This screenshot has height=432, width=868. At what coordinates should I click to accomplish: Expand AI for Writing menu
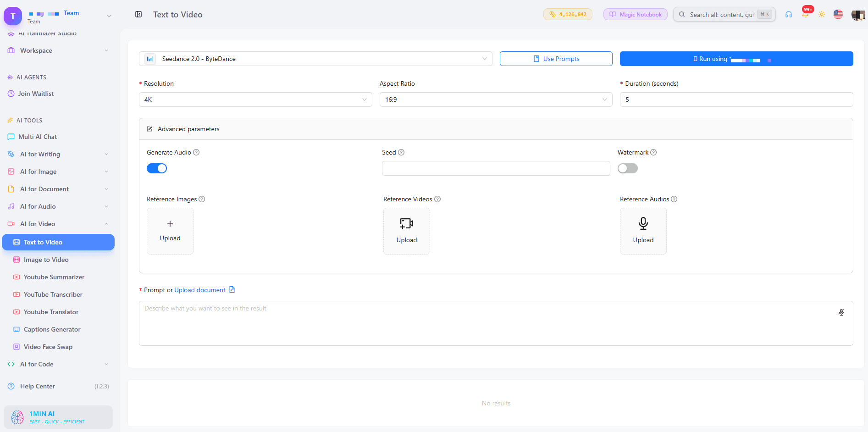tap(58, 154)
